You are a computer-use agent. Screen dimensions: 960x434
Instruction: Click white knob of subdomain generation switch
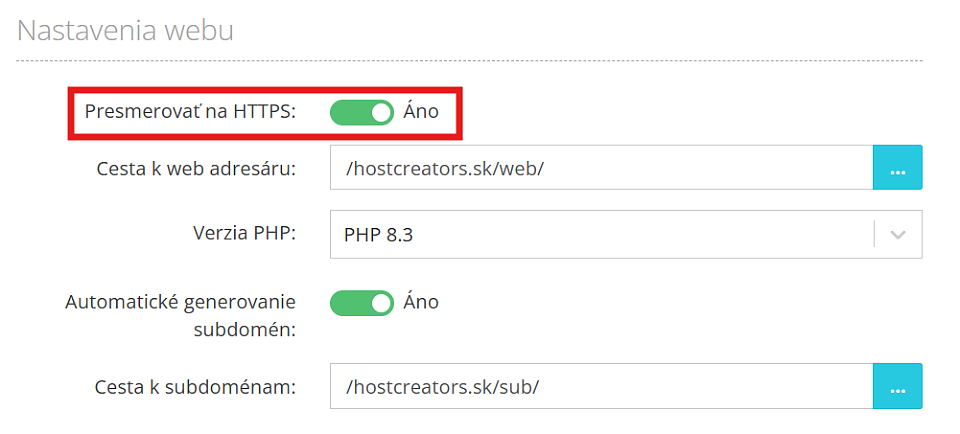tap(381, 303)
